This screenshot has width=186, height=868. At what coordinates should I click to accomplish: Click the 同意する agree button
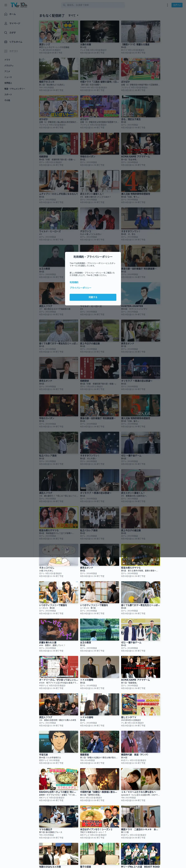(x=93, y=297)
